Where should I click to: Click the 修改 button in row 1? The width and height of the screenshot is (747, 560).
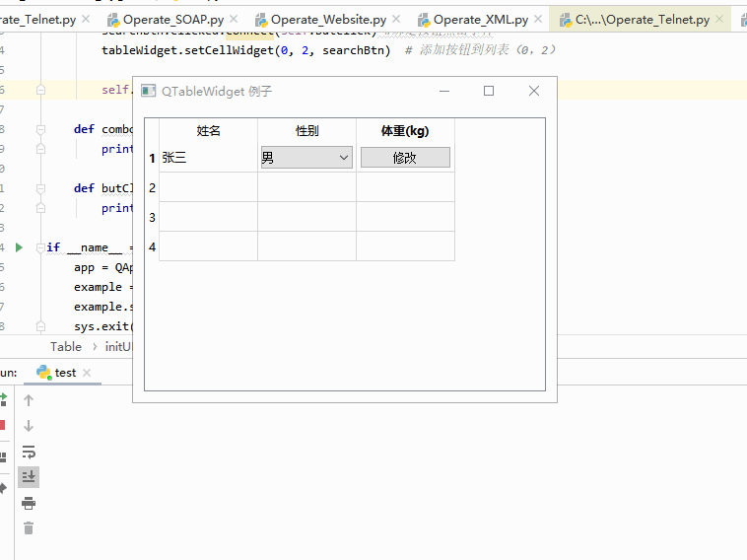coord(405,158)
